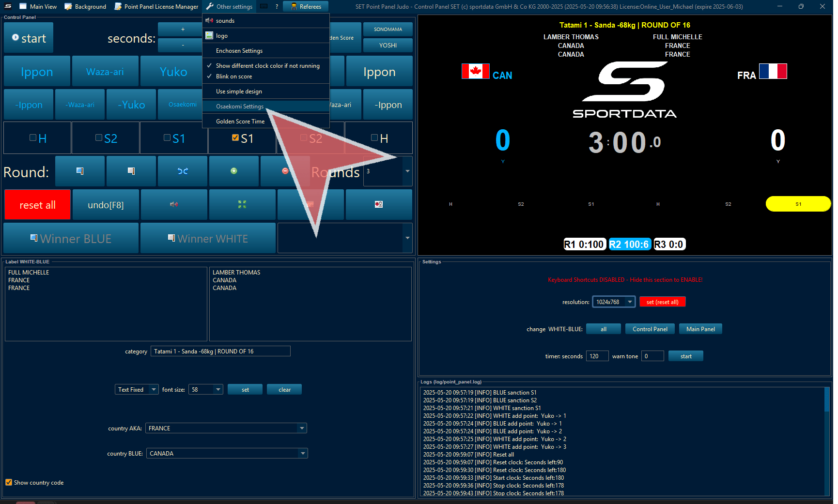Viewport: 838px width, 504px height.
Task: Select Enchosen Settings from the menu
Action: [239, 51]
